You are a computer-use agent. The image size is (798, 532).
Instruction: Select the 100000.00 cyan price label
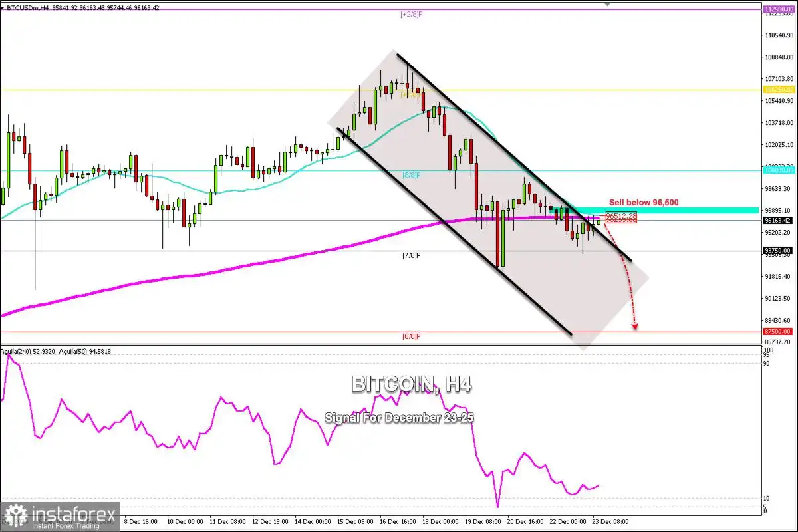pos(779,170)
